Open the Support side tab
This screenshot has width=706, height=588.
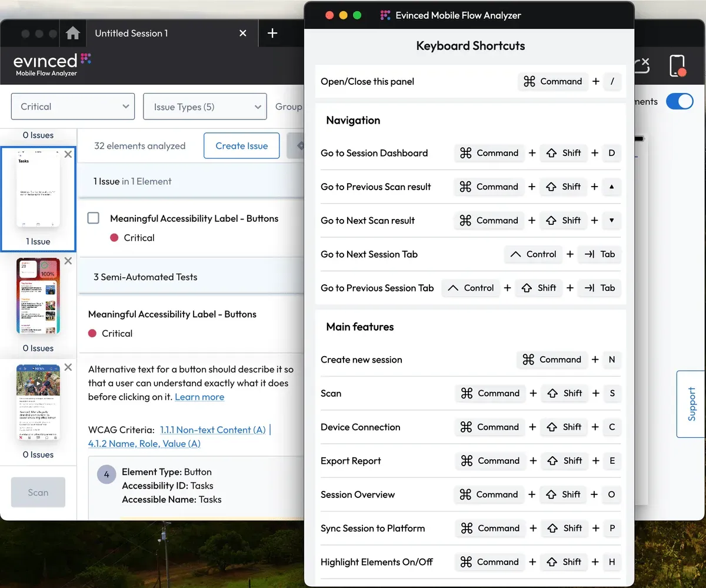[x=691, y=404]
